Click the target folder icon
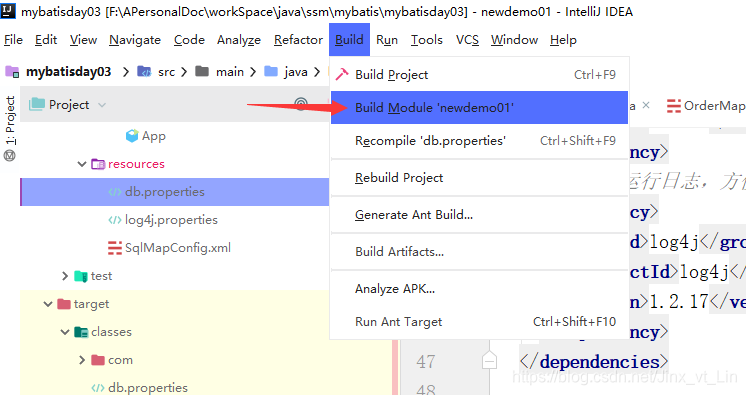Image resolution: width=746 pixels, height=395 pixels. pos(64,304)
